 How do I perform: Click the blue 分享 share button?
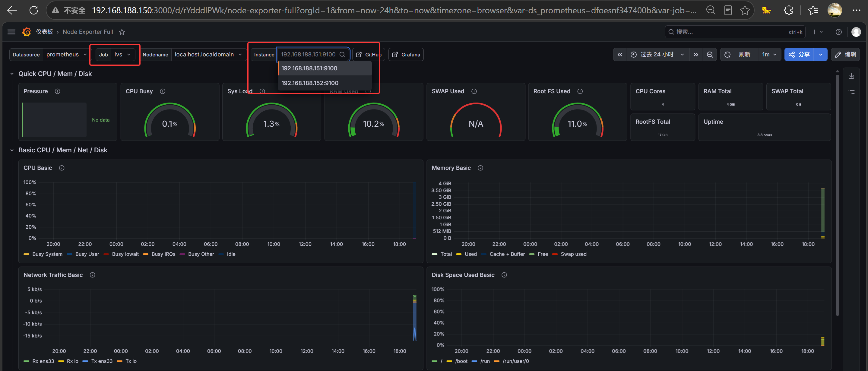(x=799, y=55)
